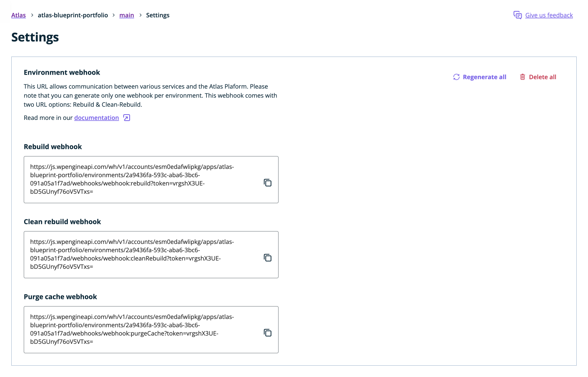Click the Environment webhook heading
Image resolution: width=588 pixels, height=377 pixels.
(62, 72)
